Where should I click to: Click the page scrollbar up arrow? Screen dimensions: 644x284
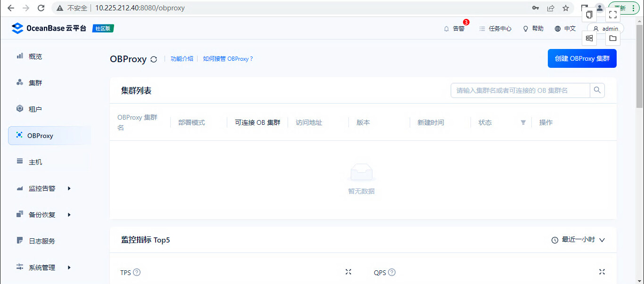[x=640, y=20]
